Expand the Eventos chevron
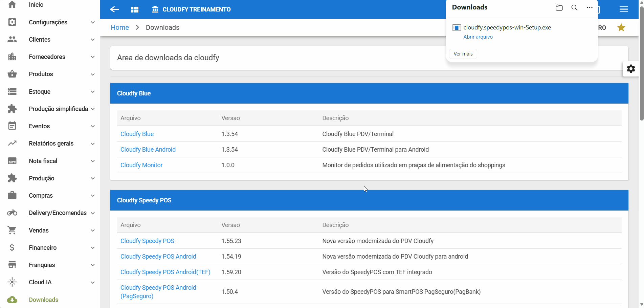This screenshot has width=644, height=308. (93, 126)
